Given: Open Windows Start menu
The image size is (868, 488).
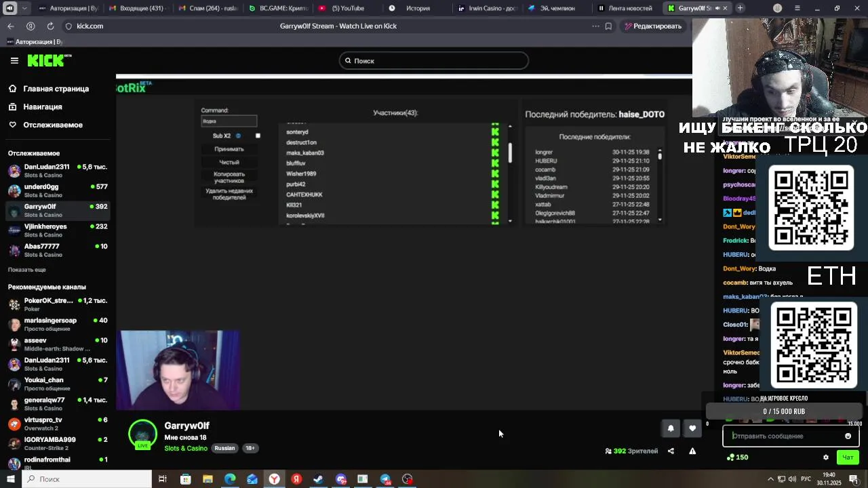Looking at the screenshot, I should pos(11,479).
